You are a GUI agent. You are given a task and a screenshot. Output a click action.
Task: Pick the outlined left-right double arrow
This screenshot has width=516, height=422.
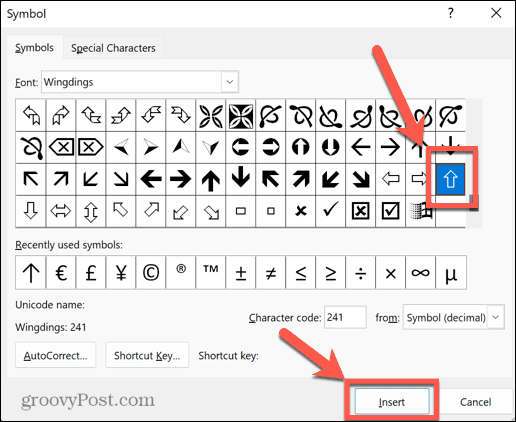(61, 211)
